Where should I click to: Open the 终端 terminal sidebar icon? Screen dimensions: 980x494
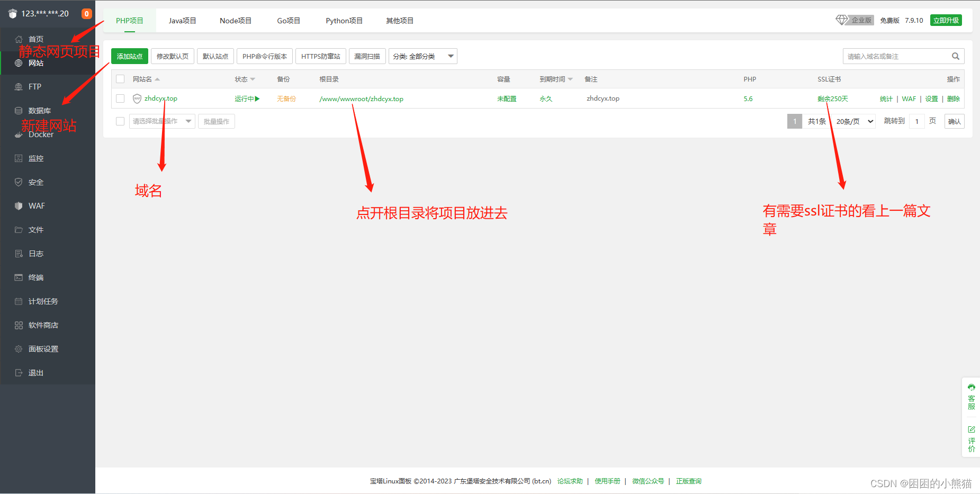19,277
